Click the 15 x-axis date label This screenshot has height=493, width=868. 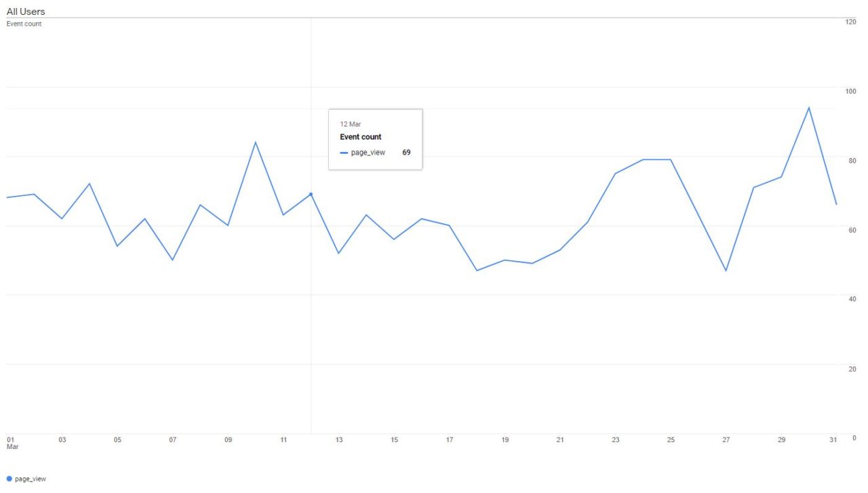tap(394, 440)
